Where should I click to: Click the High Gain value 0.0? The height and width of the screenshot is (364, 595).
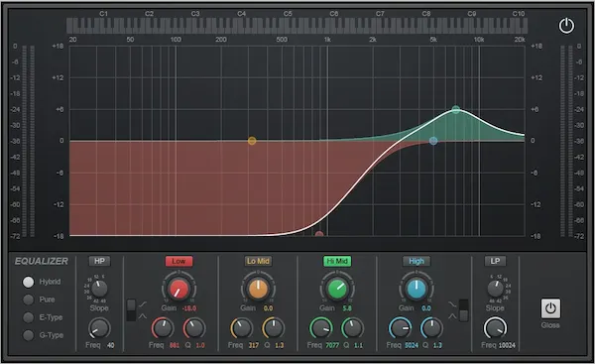[426, 308]
